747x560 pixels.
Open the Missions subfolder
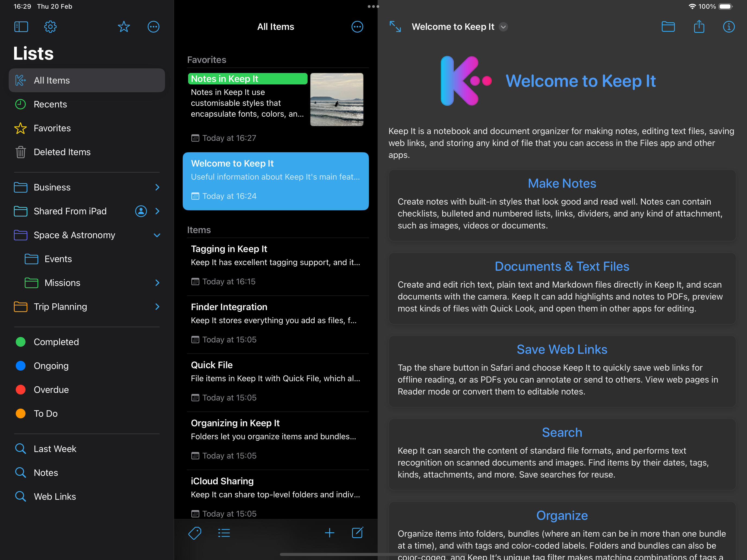coord(87,283)
